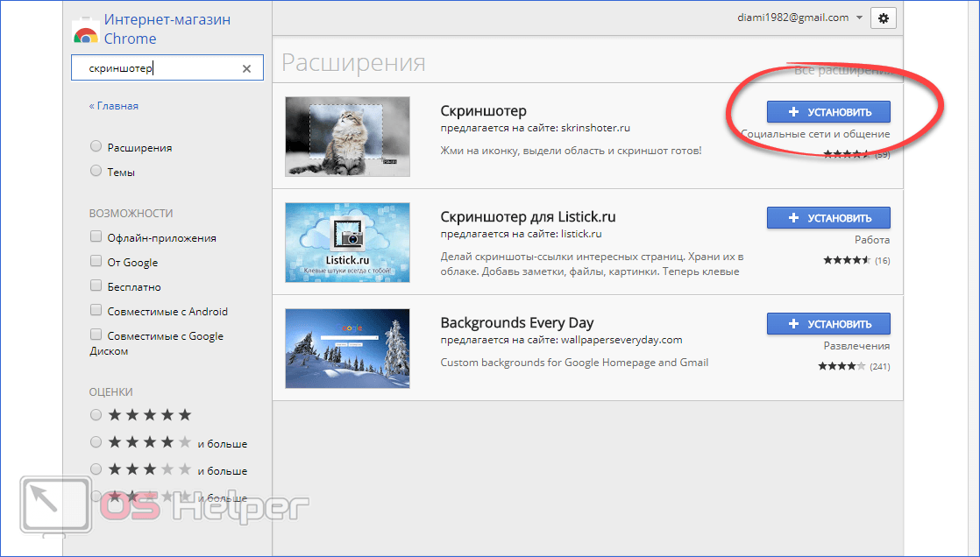This screenshot has height=557, width=980.
Task: Choose the three stars и больше rating
Action: click(96, 469)
